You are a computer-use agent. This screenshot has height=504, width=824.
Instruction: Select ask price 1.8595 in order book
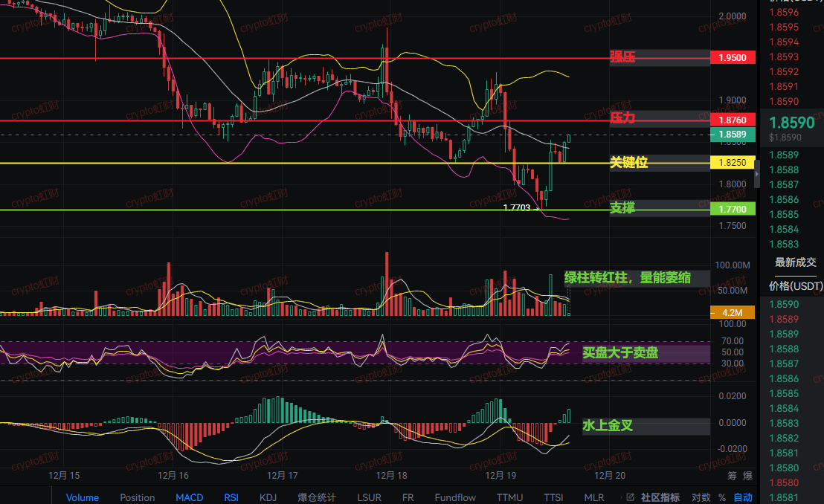coord(784,27)
